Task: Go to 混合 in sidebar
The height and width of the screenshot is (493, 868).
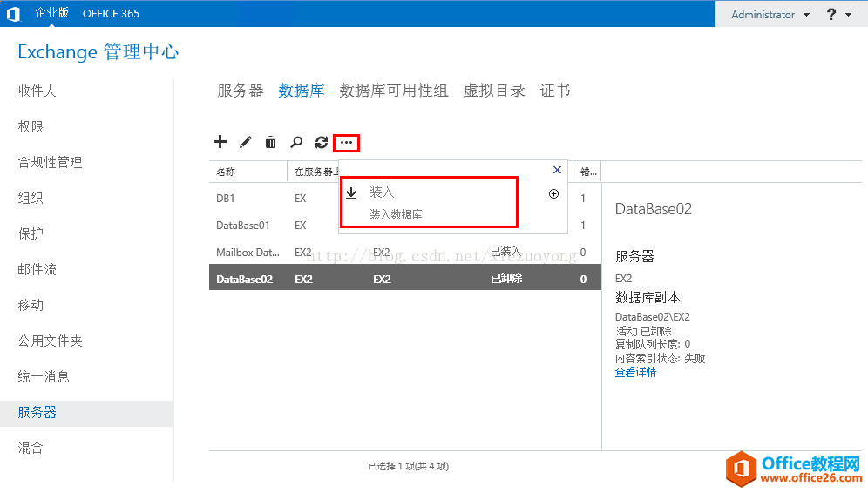Action: [x=31, y=448]
